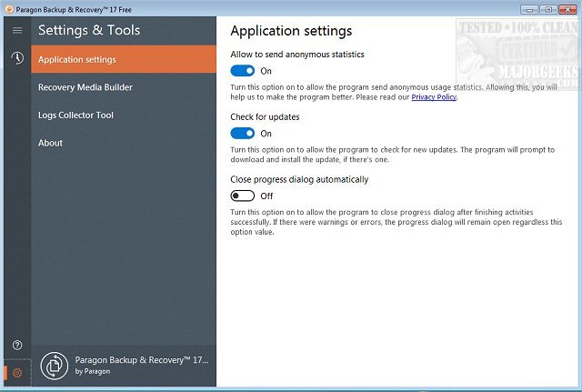Open the Privacy Policy link
Screen dimensions: 582x392
coord(434,97)
